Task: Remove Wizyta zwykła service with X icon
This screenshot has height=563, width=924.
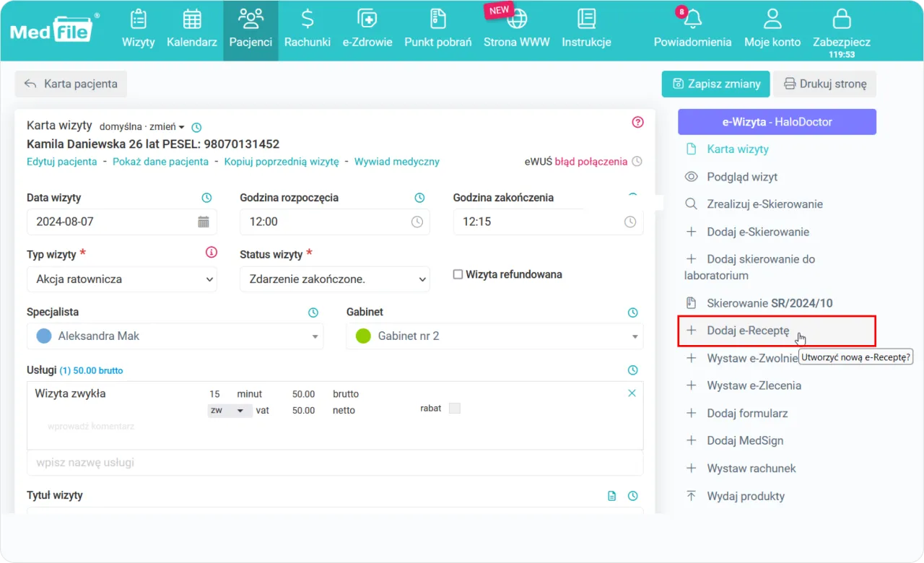Action: [632, 393]
